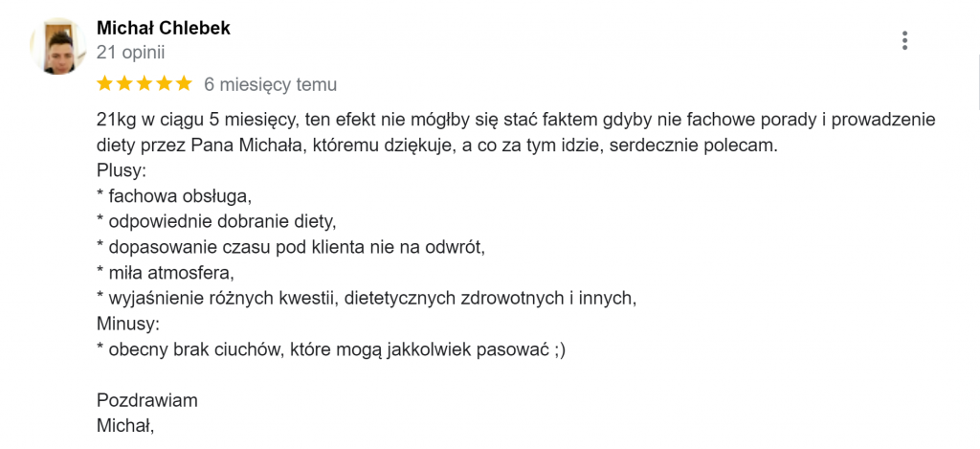
Task: Open Michał Chlebek's profile photo
Action: click(57, 46)
